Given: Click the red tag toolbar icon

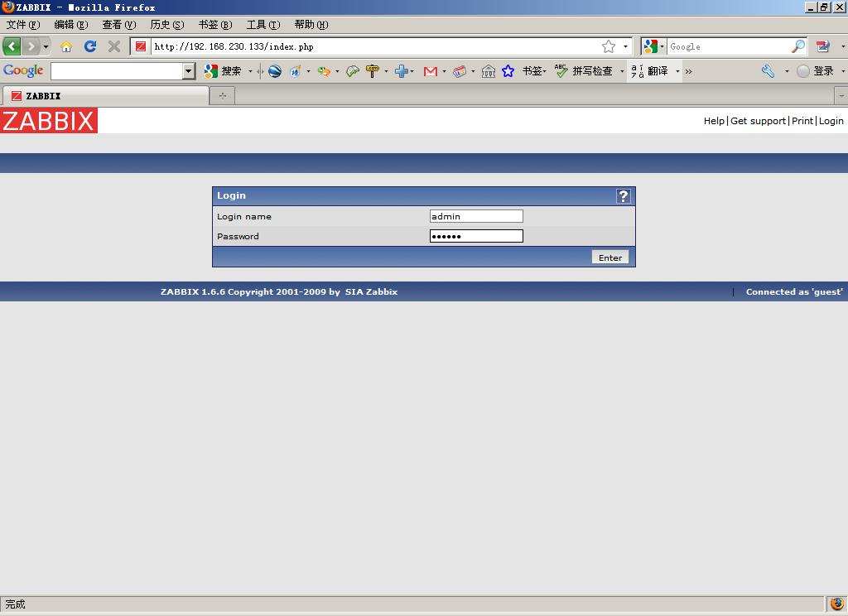Looking at the screenshot, I should pos(459,71).
